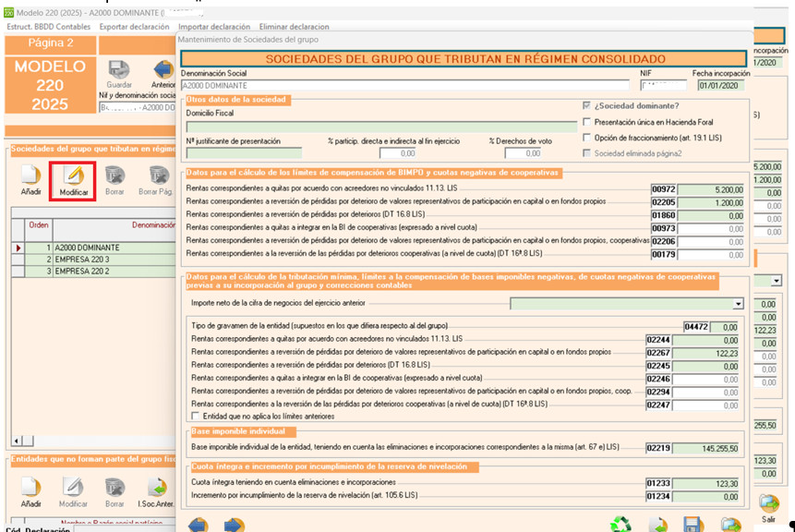Select the A2000 DOMINANTE row in the list
Image resolution: width=795 pixels, height=532 pixels.
click(x=94, y=248)
